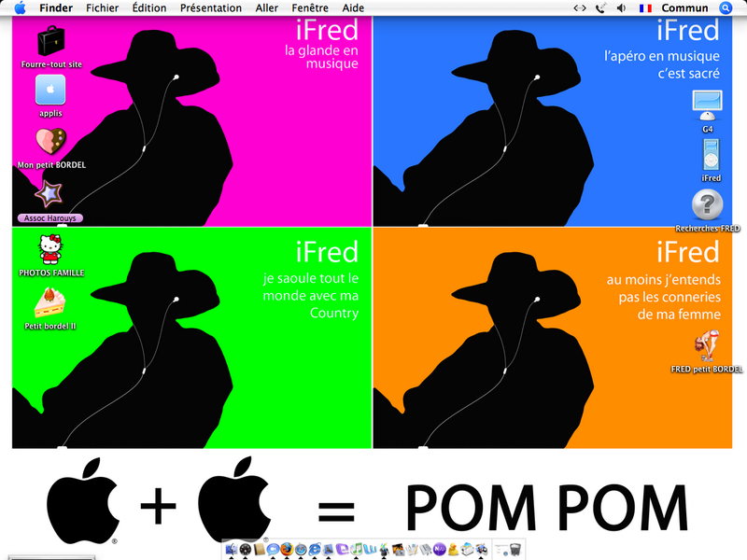
Task: Select the Mon petit BORDEL heart icon
Action: (51, 141)
